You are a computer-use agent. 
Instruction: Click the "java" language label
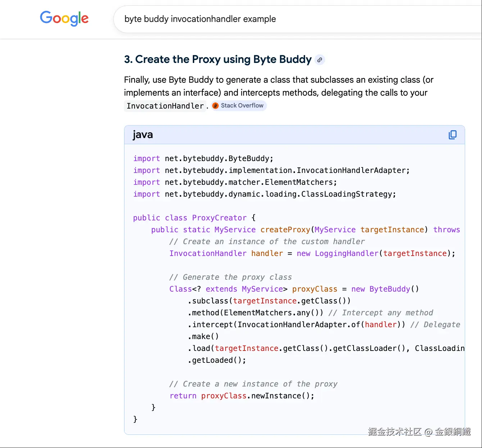click(143, 135)
